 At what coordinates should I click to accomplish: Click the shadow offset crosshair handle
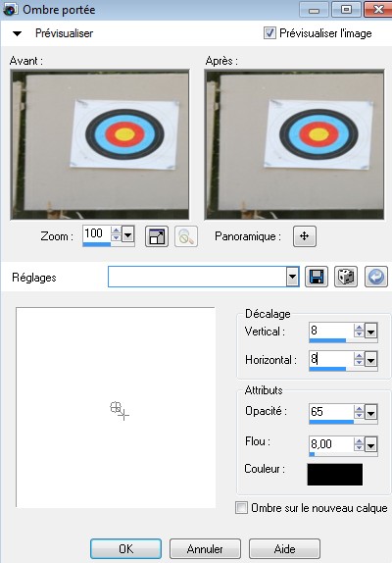[x=120, y=411]
